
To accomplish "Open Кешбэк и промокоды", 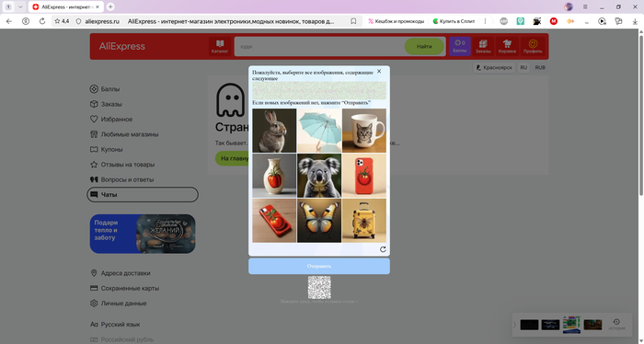I will coord(396,21).
